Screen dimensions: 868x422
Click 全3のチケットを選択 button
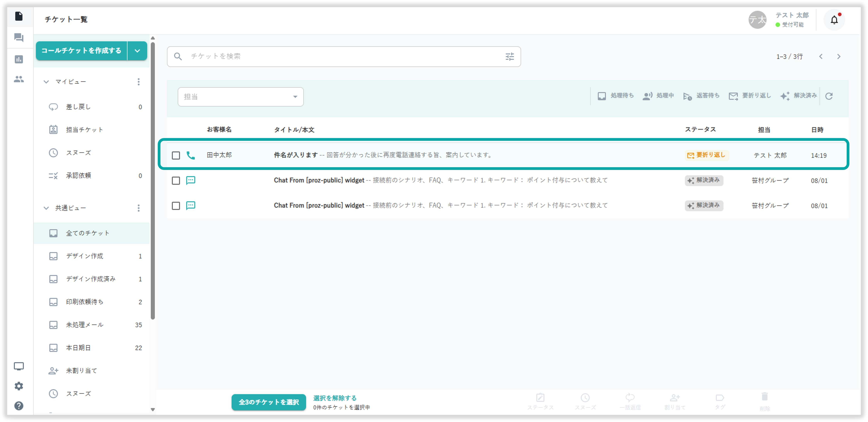(x=269, y=402)
